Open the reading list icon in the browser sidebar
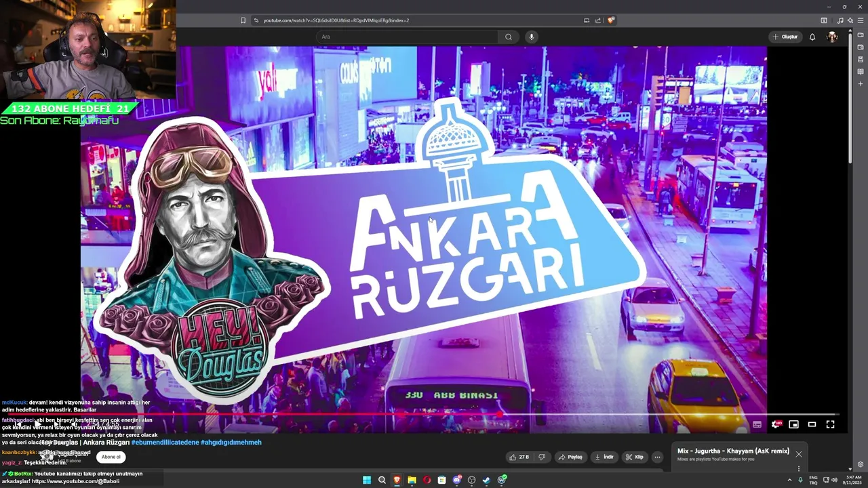868x488 pixels. pos(861,72)
